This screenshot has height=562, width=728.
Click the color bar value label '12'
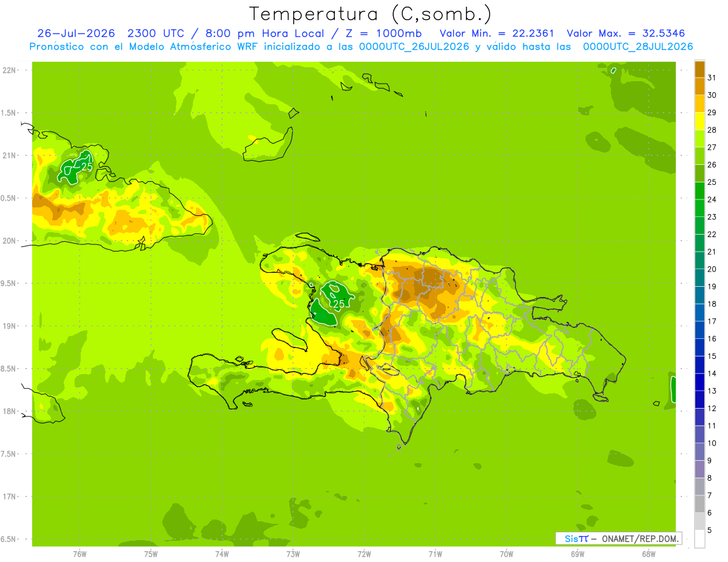(x=712, y=408)
